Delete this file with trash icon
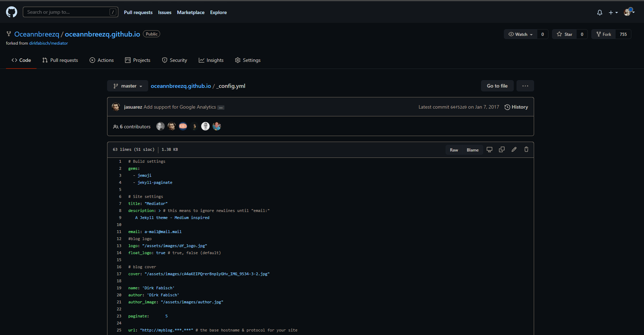Screen dimensions: 644x335 click(526, 150)
